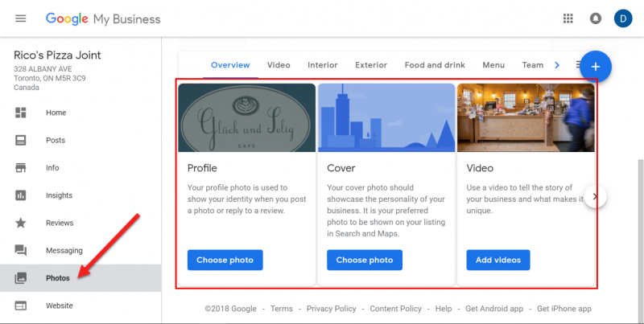Click the blue plus add button
This screenshot has width=644, height=324.
pyautogui.click(x=596, y=67)
